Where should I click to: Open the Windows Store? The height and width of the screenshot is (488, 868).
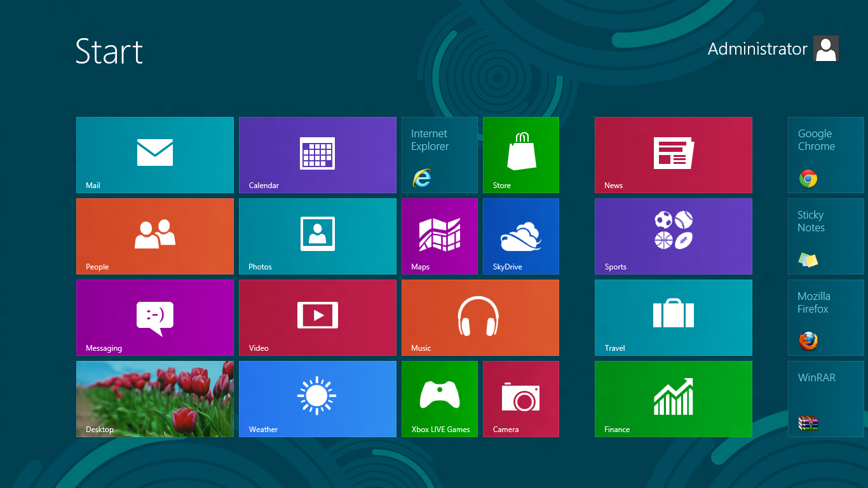(520, 154)
